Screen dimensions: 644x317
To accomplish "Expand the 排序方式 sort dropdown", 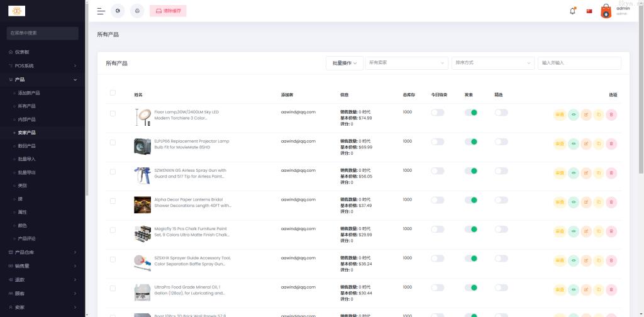I will click(492, 63).
